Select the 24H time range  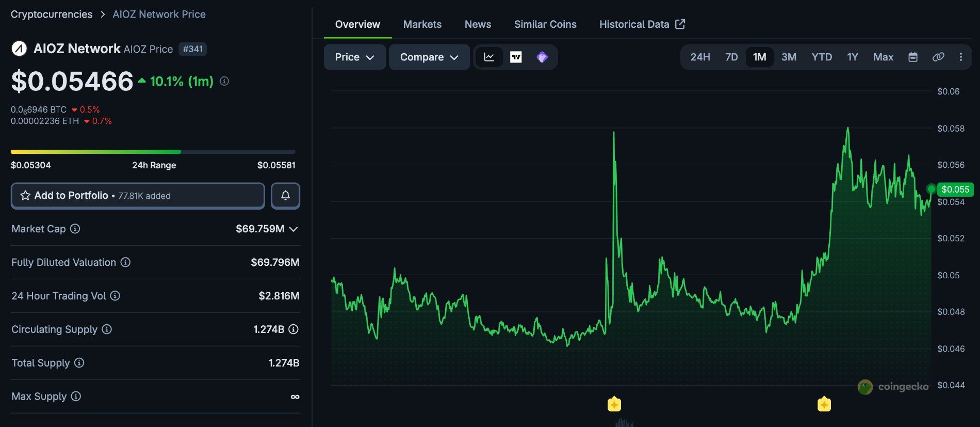tap(700, 57)
